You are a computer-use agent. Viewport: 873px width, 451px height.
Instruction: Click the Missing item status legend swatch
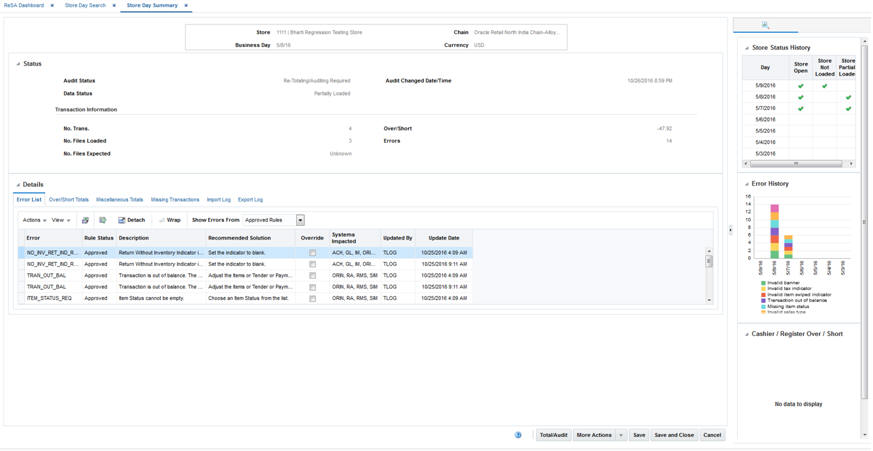[x=763, y=306]
